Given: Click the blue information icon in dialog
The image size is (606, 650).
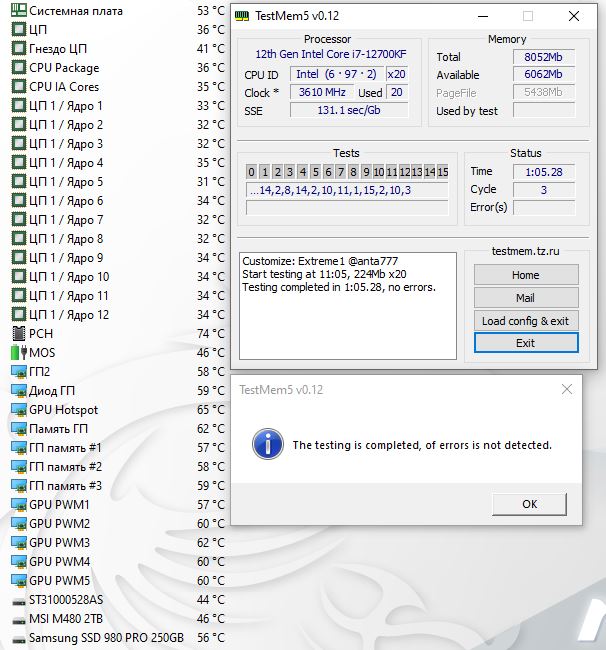Looking at the screenshot, I should [268, 444].
